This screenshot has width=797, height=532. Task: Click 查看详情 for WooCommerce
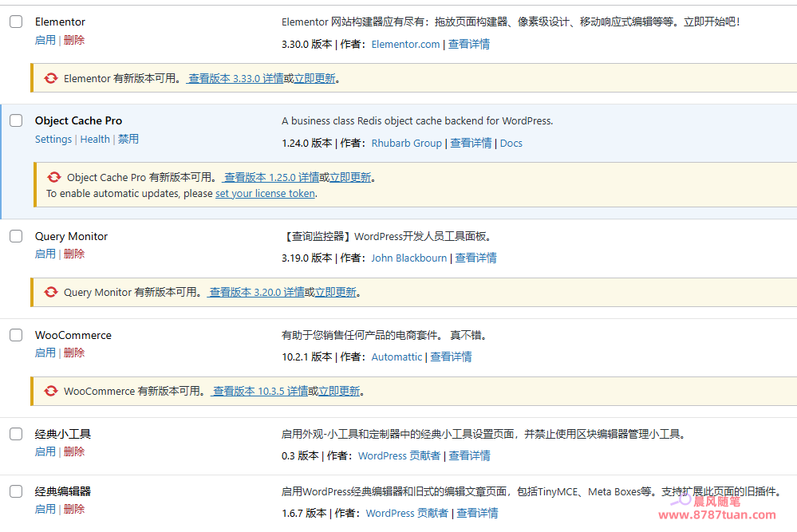pyautogui.click(x=452, y=357)
